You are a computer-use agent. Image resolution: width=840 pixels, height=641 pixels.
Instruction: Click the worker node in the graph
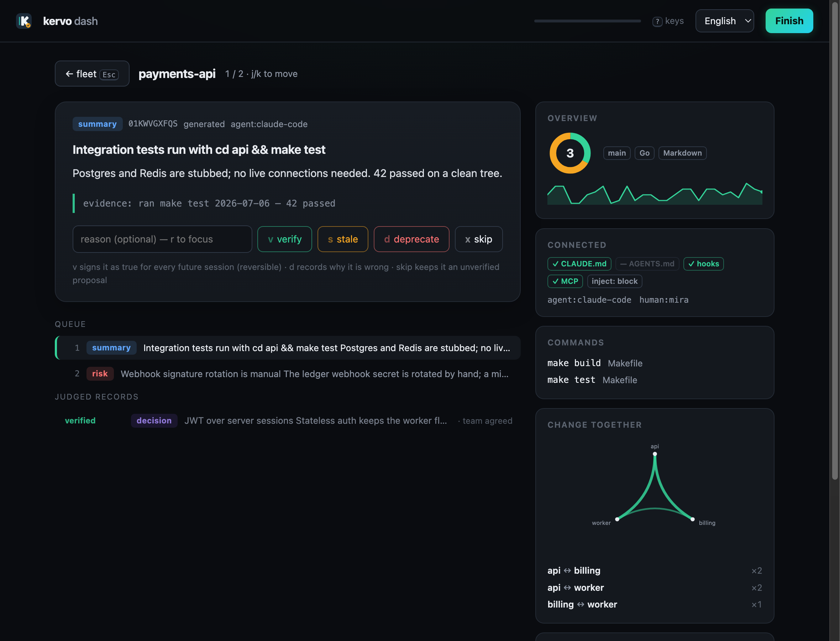coord(617,519)
